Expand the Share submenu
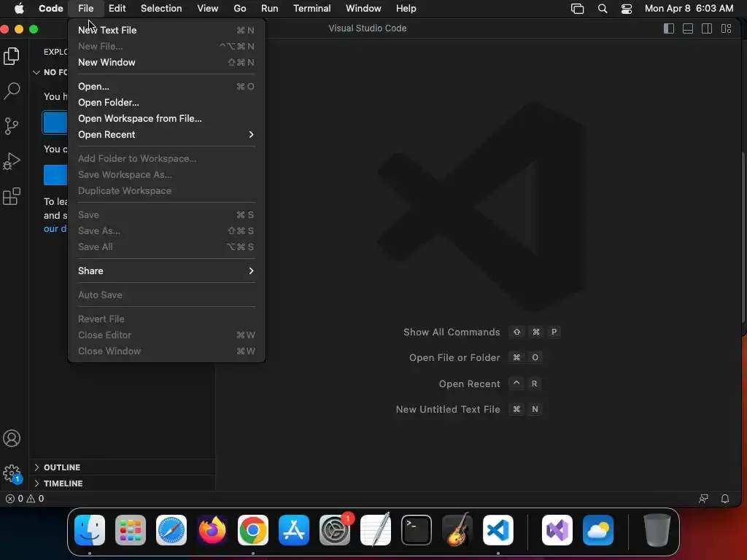This screenshot has height=560, width=747. (x=166, y=271)
